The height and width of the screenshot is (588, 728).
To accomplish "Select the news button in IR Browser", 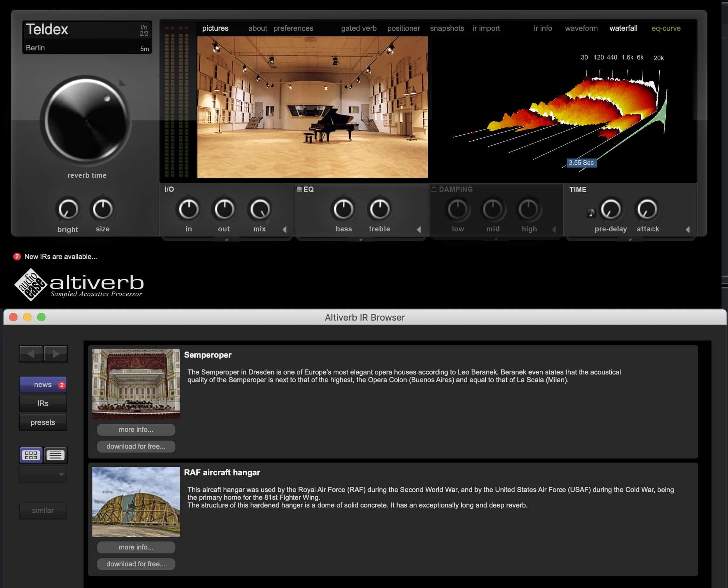I will [x=43, y=385].
